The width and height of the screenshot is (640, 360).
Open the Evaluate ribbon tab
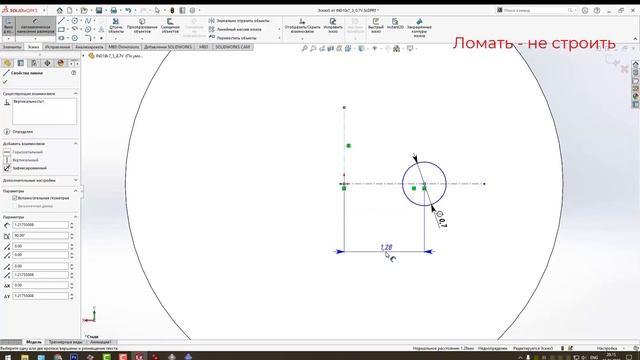click(89, 47)
